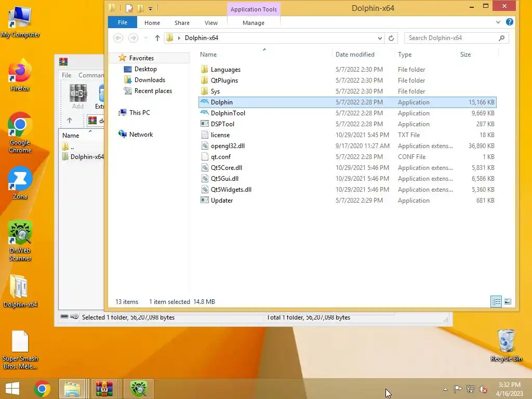Select Network in navigation pane
This screenshot has height=399, width=532.
click(141, 135)
